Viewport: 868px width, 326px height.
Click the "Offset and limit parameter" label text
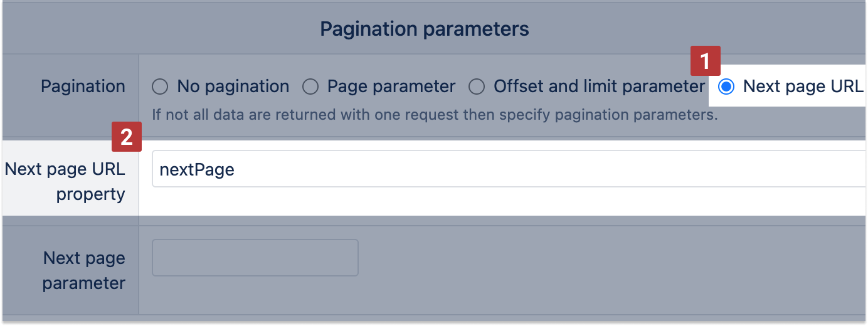600,87
